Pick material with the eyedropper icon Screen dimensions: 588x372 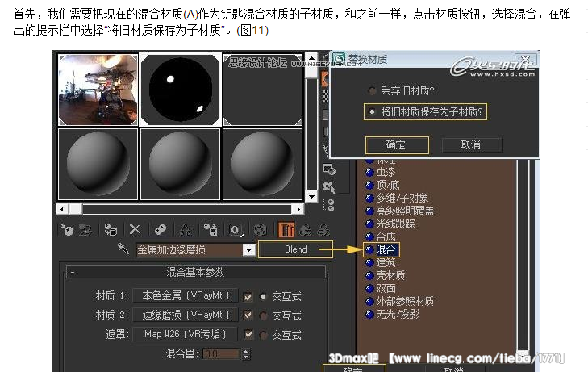123,249
